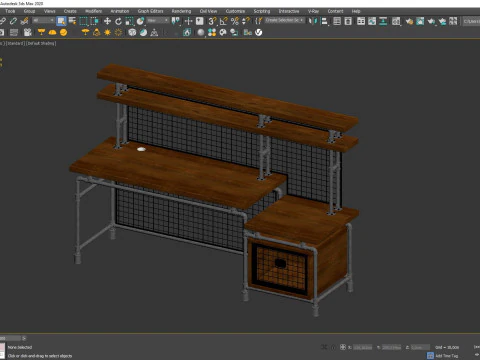
Task: Toggle 3D Snaps
Action: (x=212, y=21)
